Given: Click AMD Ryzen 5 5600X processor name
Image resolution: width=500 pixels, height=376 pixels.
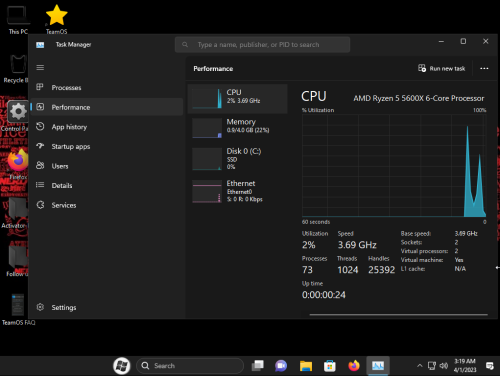Looking at the screenshot, I should coord(419,98).
